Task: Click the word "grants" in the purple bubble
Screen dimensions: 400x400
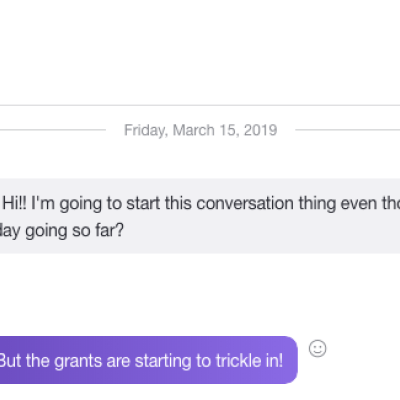Action: tap(78, 361)
